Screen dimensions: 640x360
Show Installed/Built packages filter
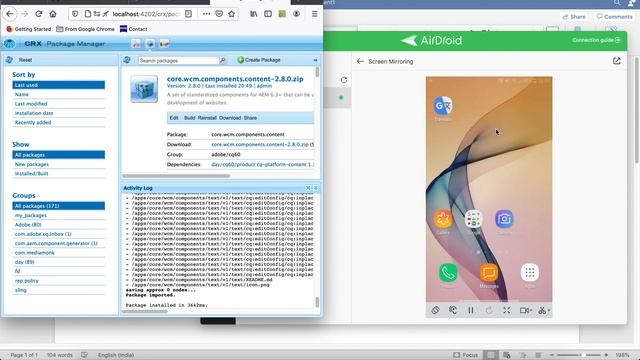pos(58,173)
